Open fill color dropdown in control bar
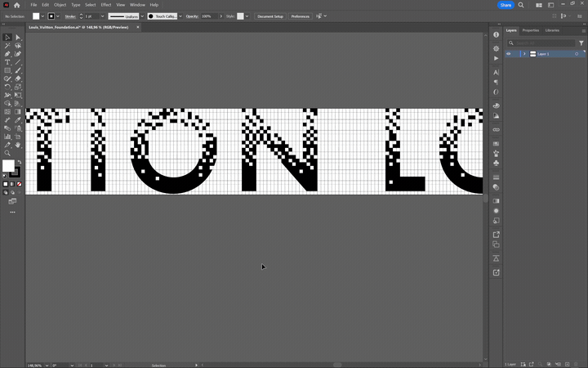This screenshot has width=588, height=368. point(42,16)
